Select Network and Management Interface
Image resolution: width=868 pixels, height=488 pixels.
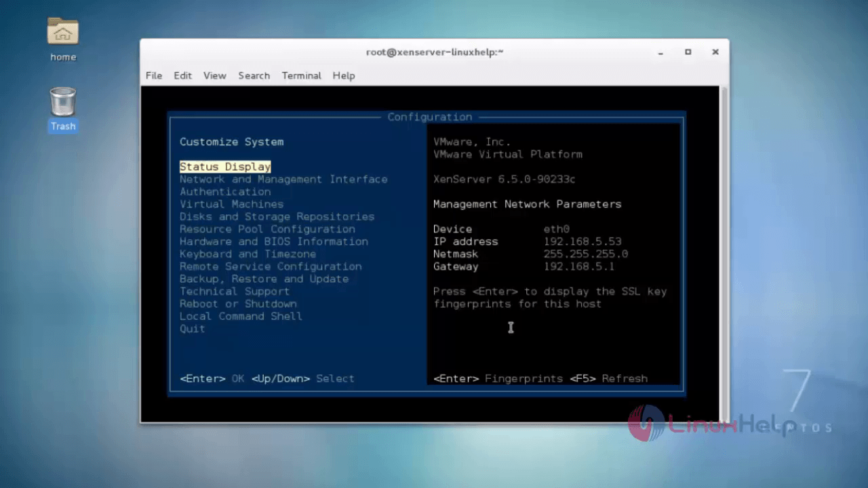click(283, 179)
